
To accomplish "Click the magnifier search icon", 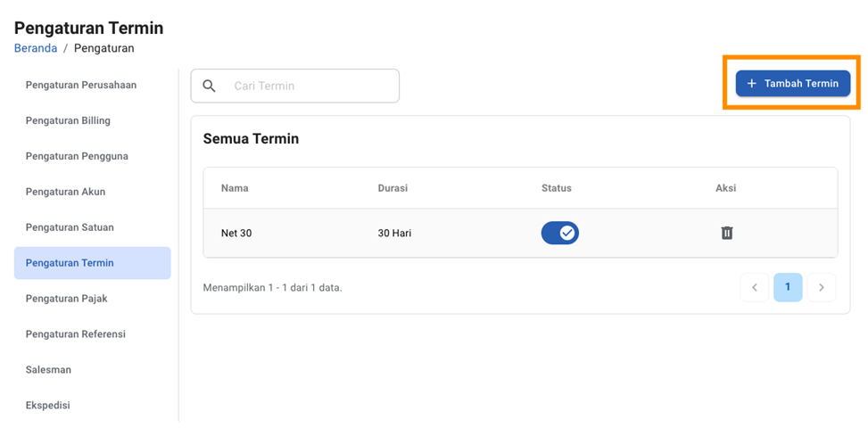I will pyautogui.click(x=210, y=86).
